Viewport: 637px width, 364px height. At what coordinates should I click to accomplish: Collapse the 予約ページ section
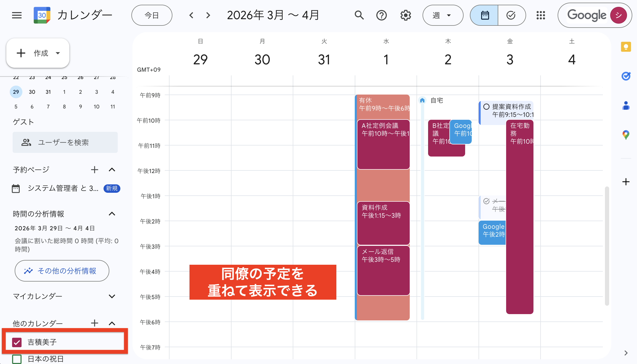tap(112, 170)
